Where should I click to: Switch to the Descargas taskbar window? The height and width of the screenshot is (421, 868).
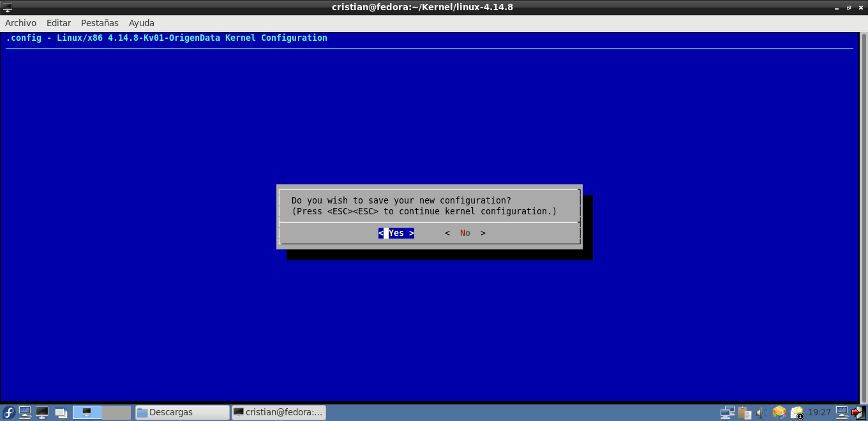[x=182, y=413]
